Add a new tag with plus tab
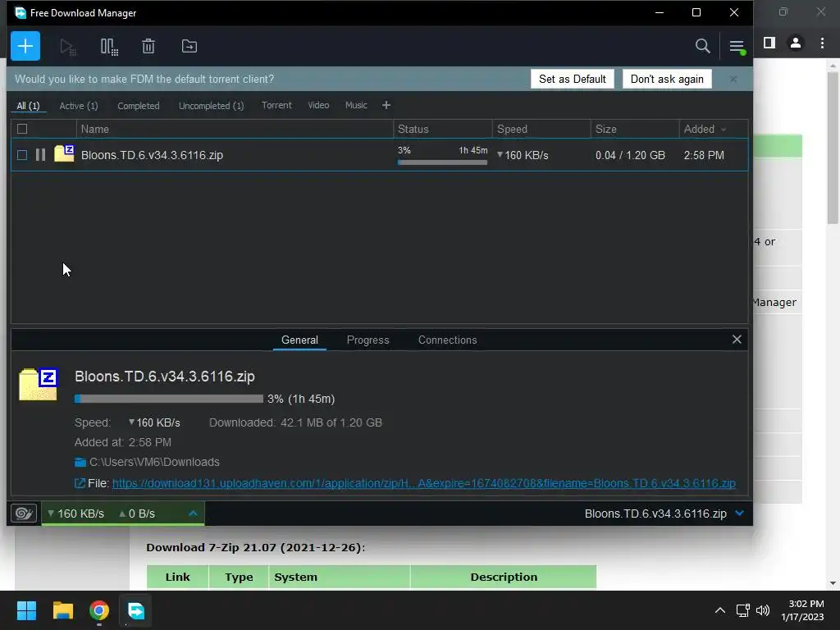Image resolution: width=840 pixels, height=630 pixels. [386, 105]
